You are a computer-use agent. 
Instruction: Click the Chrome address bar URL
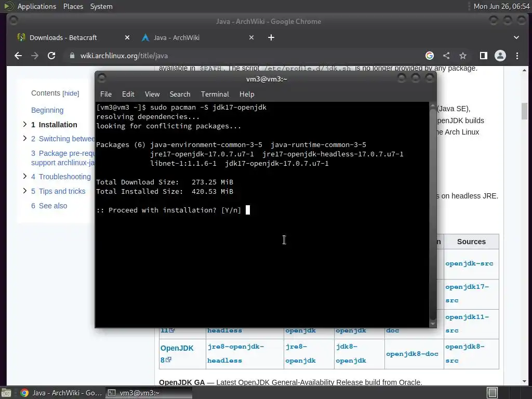(x=124, y=56)
